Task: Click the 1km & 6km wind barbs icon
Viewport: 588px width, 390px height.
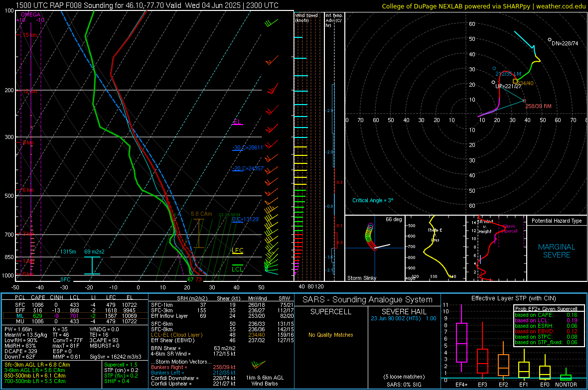Action: click(258, 364)
